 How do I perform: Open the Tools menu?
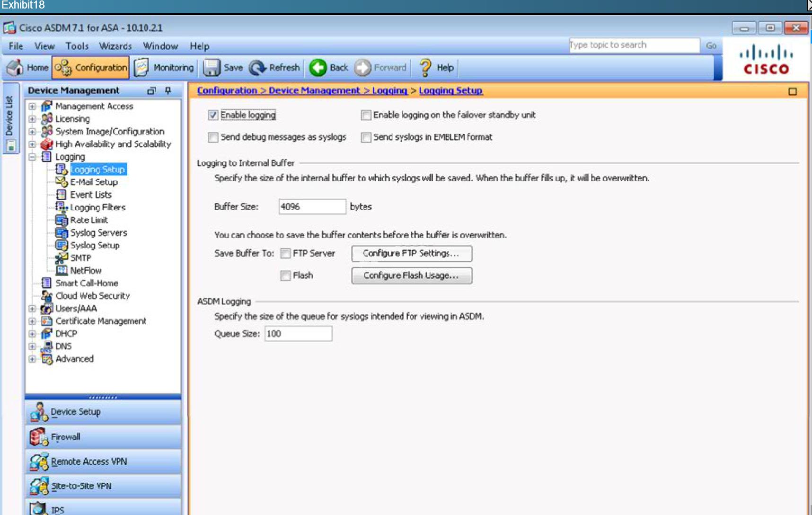(x=77, y=46)
